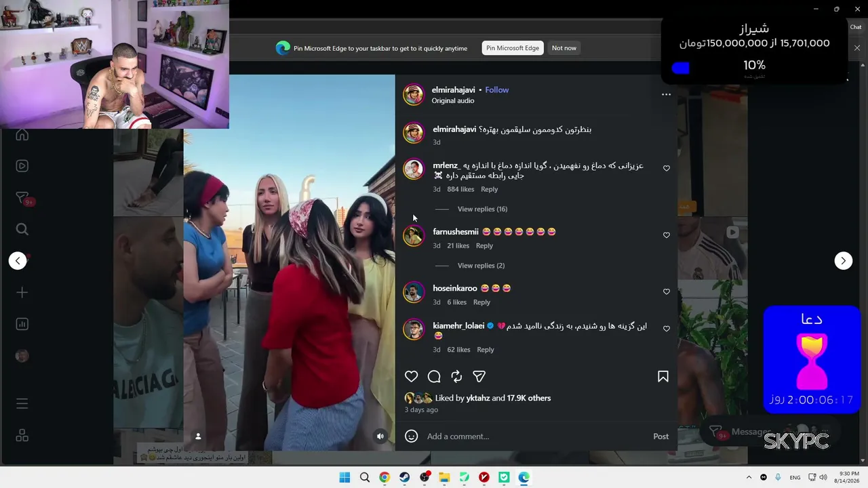
Task: Open the Meta apps grid icon
Action: coord(22,435)
